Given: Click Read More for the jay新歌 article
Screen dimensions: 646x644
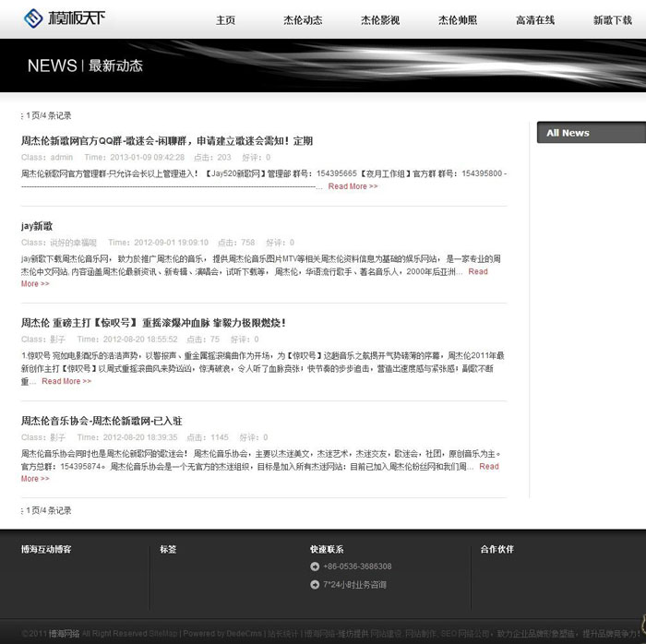Looking at the screenshot, I should (478, 272).
